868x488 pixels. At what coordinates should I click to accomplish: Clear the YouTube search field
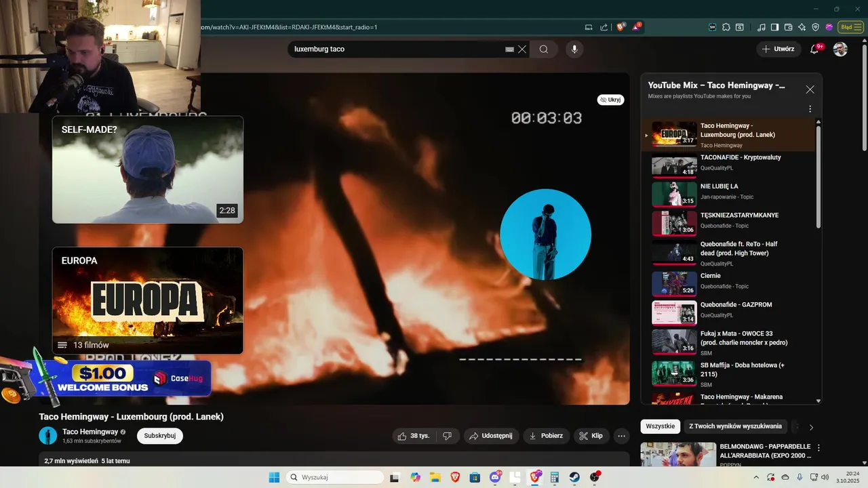pyautogui.click(x=522, y=49)
